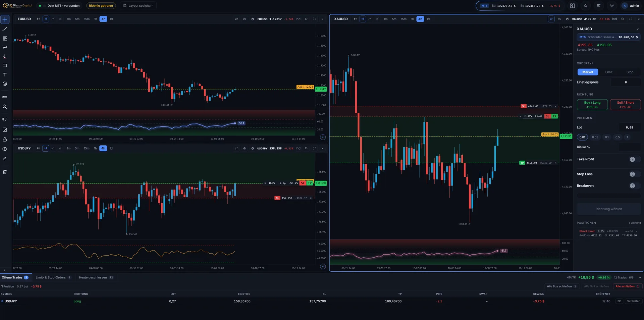The height and width of the screenshot is (320, 644).
Task: Expand the USDJPY chart to fullscreen
Action: tap(314, 148)
